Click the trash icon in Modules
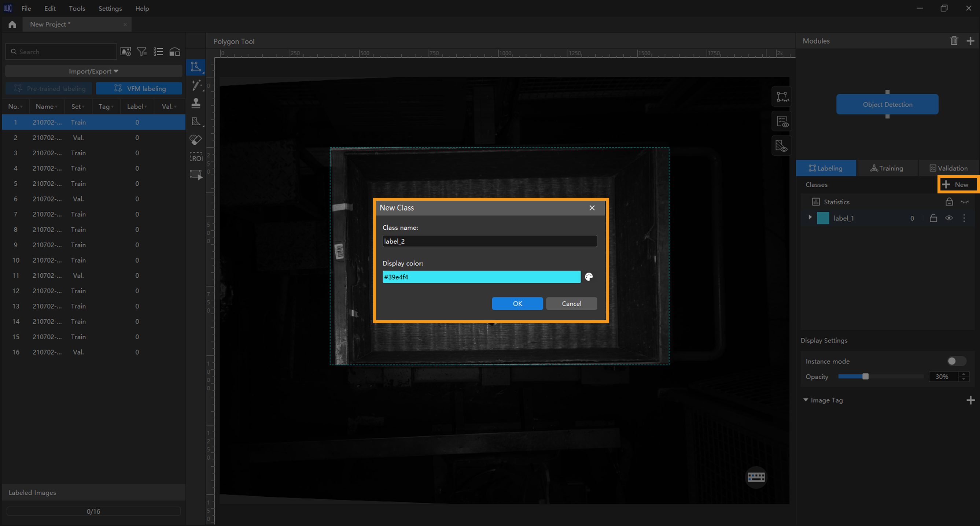This screenshot has width=980, height=526. [953, 41]
